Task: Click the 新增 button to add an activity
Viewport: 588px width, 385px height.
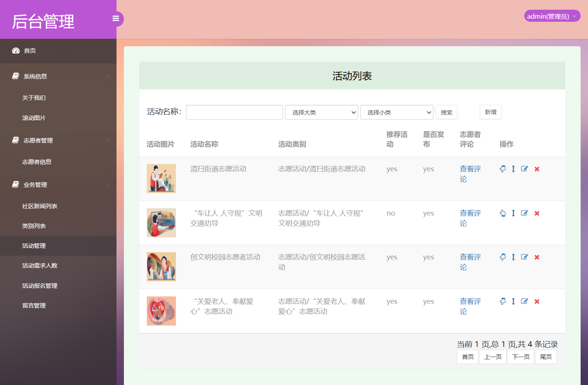Action: 491,112
